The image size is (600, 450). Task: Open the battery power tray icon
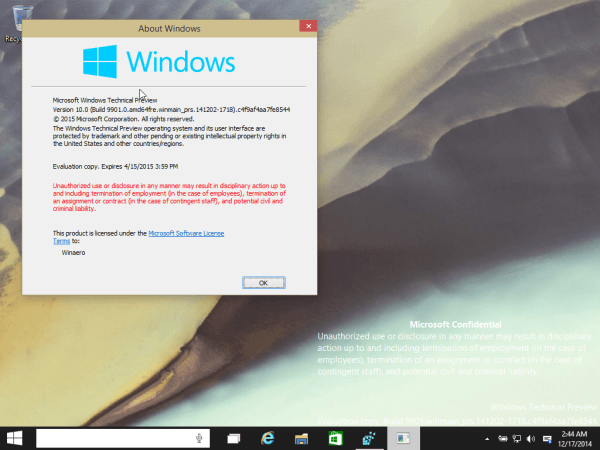coord(503,439)
